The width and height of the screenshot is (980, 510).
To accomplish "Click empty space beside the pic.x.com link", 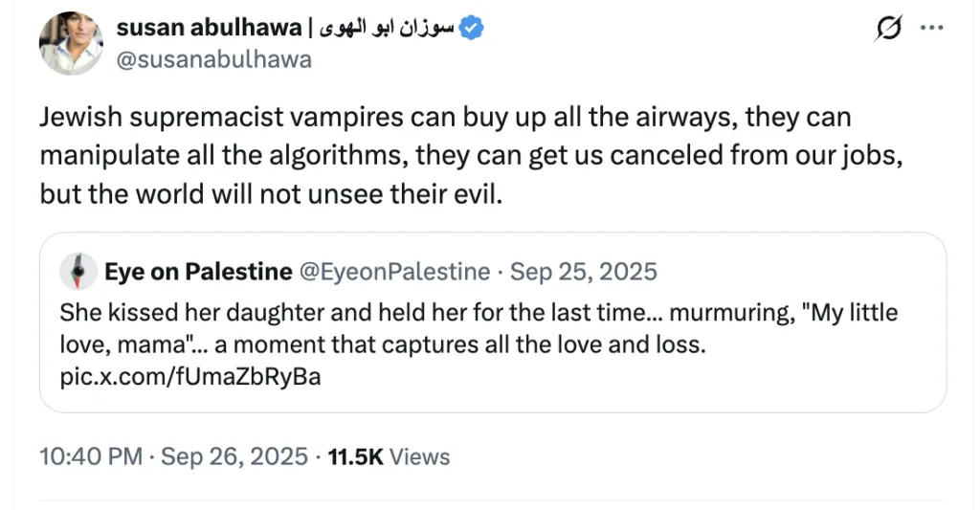I will tap(622, 376).
